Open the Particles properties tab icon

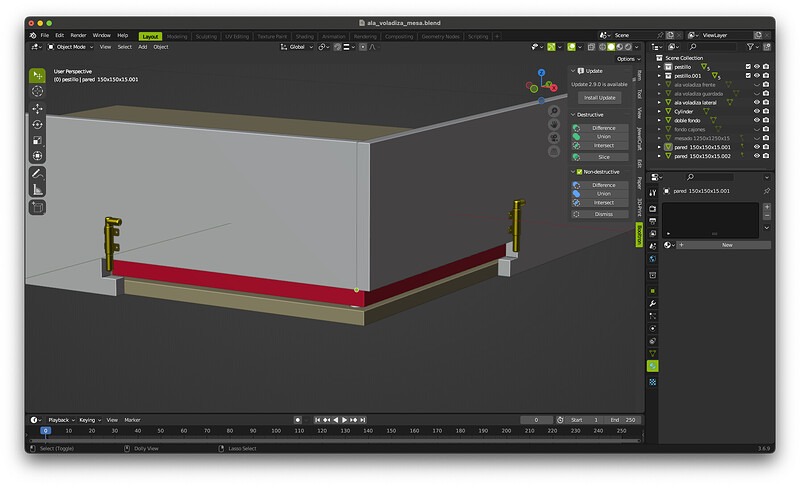coord(653,316)
